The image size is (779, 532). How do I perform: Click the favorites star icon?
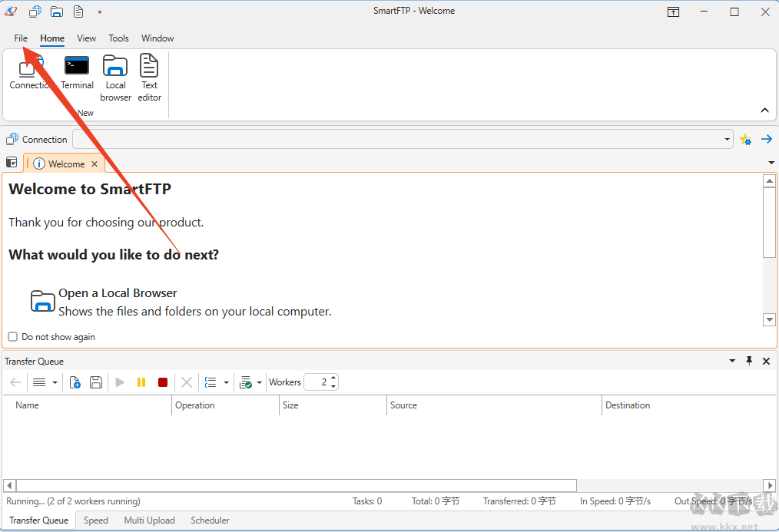(745, 140)
